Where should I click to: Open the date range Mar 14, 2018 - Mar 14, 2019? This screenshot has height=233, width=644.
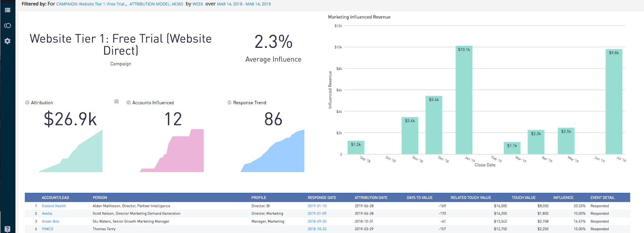[244, 4]
